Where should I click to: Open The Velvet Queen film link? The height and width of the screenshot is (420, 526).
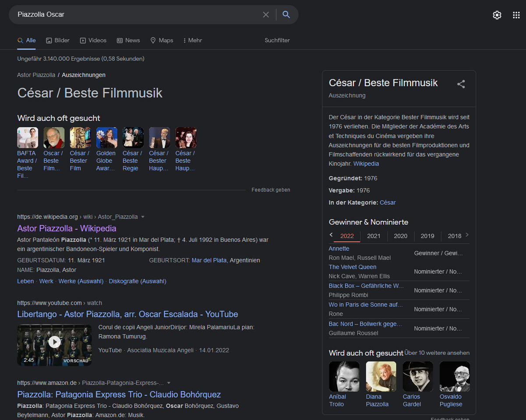[x=353, y=267]
